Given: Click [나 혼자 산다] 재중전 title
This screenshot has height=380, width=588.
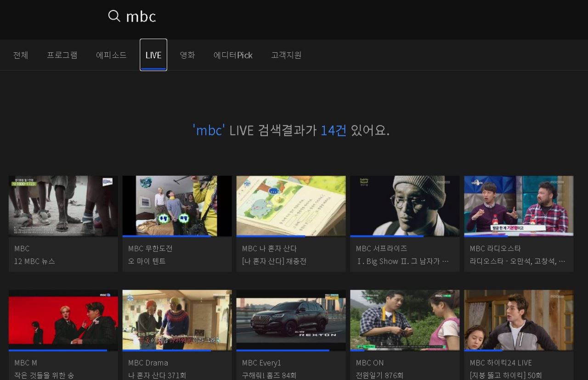Looking at the screenshot, I should [274, 261].
